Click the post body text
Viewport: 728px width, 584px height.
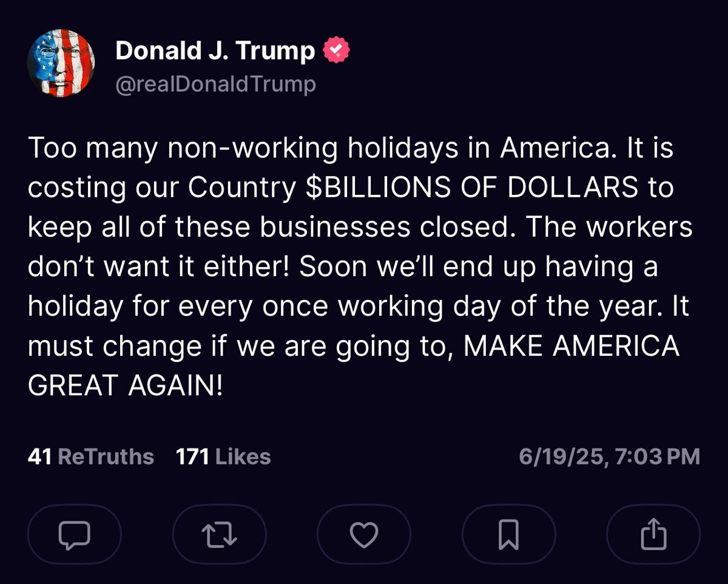click(x=362, y=264)
